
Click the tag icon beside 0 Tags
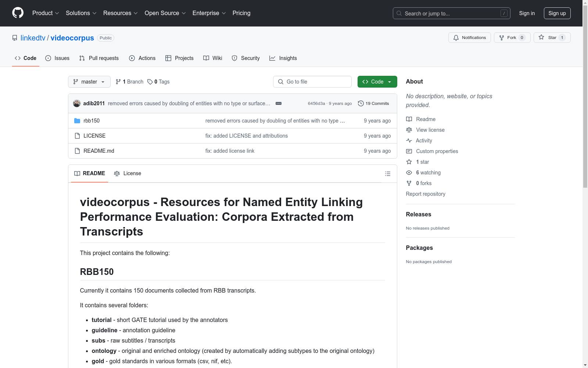point(150,82)
